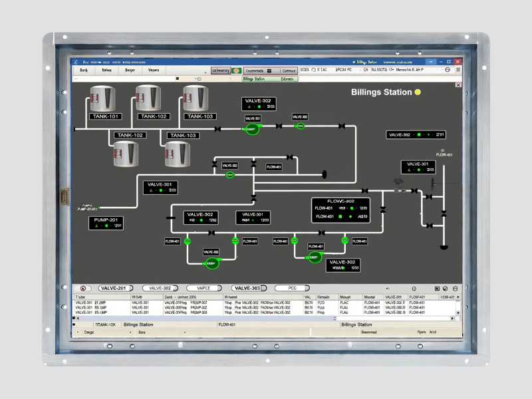Click the Commor toolbar button
532x399 pixels.
click(289, 70)
